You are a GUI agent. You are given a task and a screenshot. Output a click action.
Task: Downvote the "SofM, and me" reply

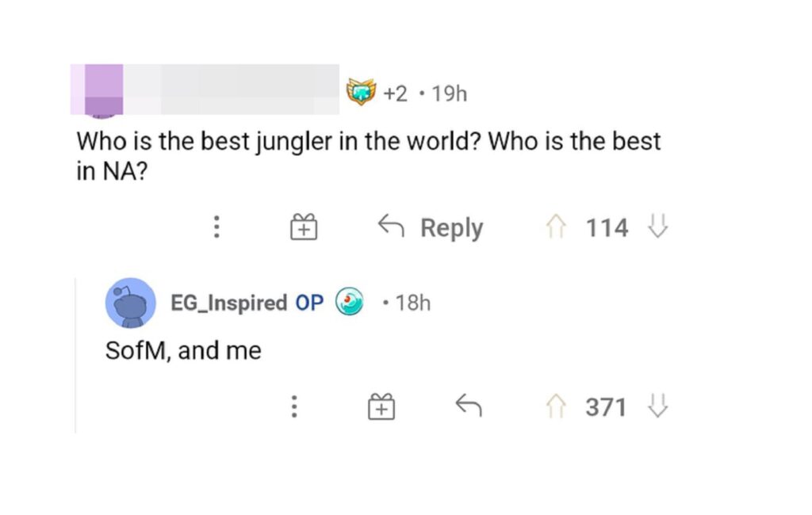[658, 407]
